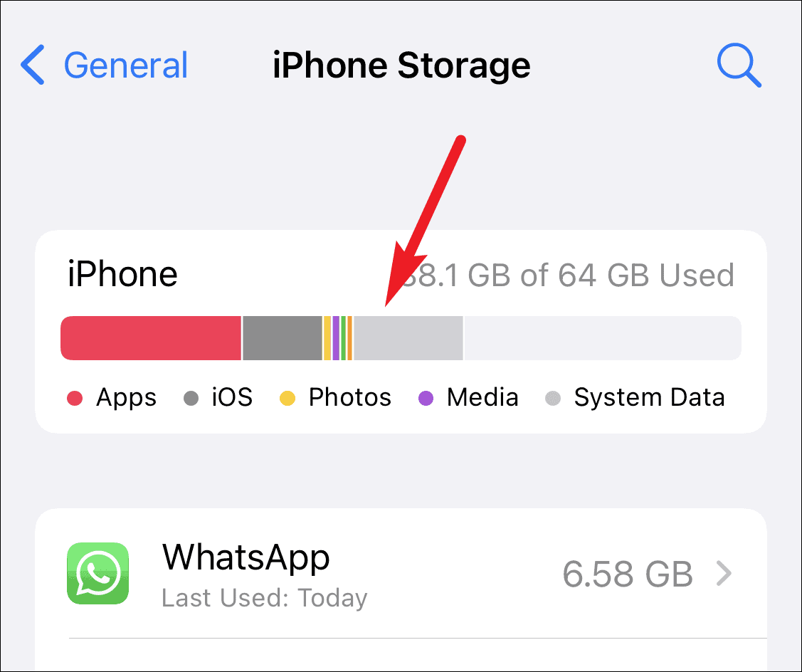Tap the 64 GB Used text

coord(646,275)
